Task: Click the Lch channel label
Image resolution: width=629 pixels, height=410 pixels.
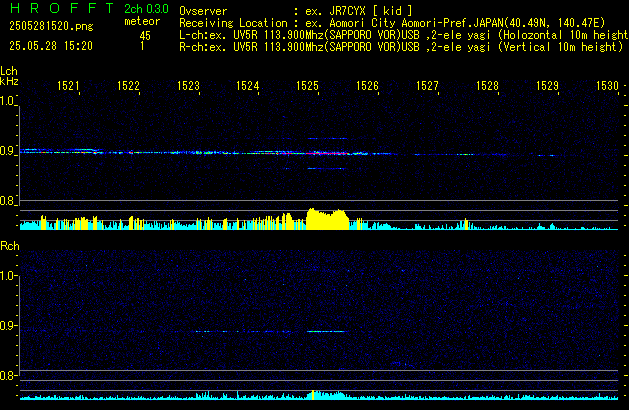Action: click(x=9, y=71)
